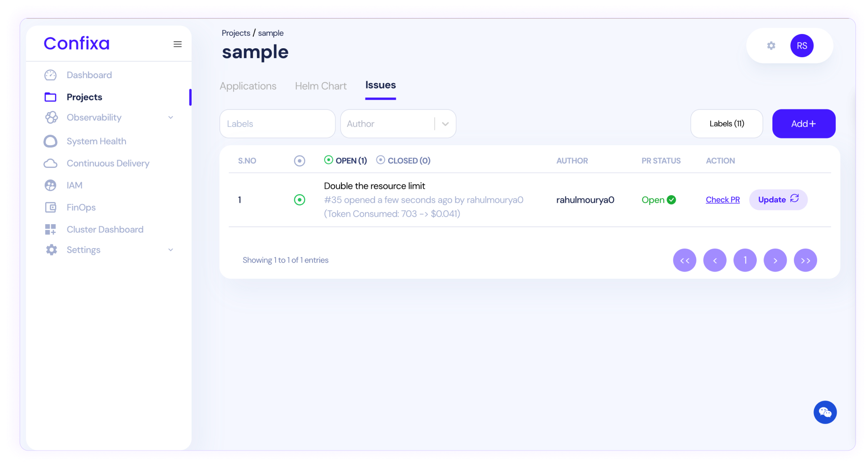Open Dashboard from the sidebar

click(89, 75)
